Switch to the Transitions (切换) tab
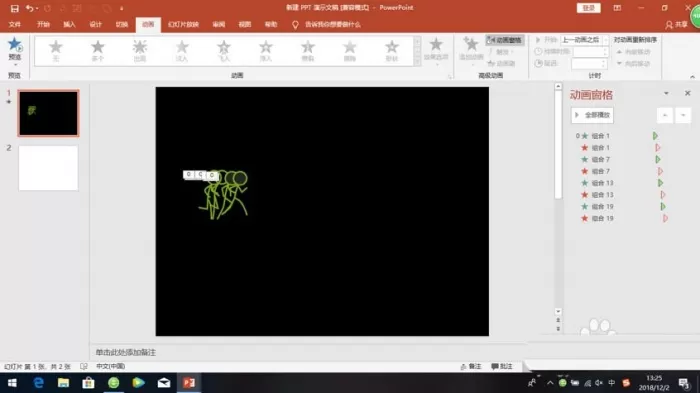Screen dimensions: 700x393 [x=122, y=25]
